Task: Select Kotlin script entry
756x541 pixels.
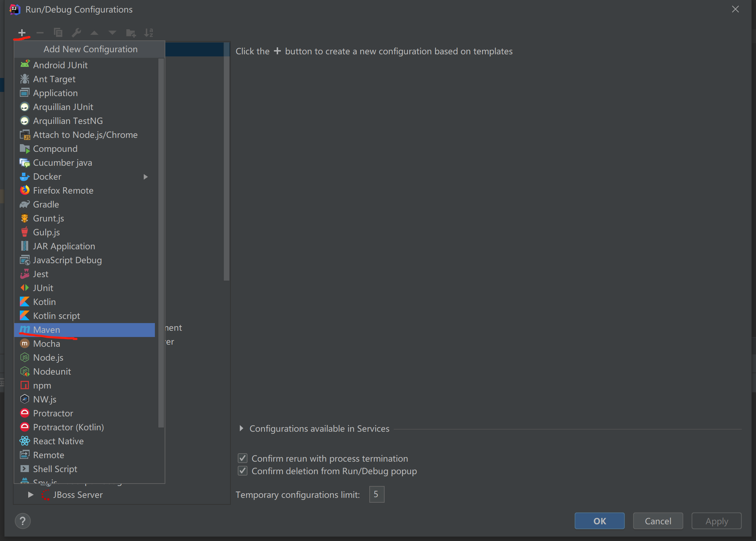Action: (85, 316)
